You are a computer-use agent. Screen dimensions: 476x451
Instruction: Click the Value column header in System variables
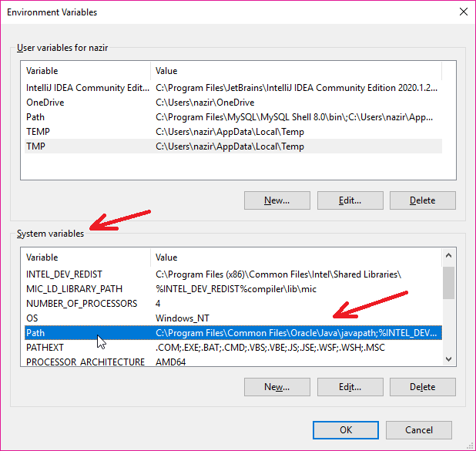[293, 257]
